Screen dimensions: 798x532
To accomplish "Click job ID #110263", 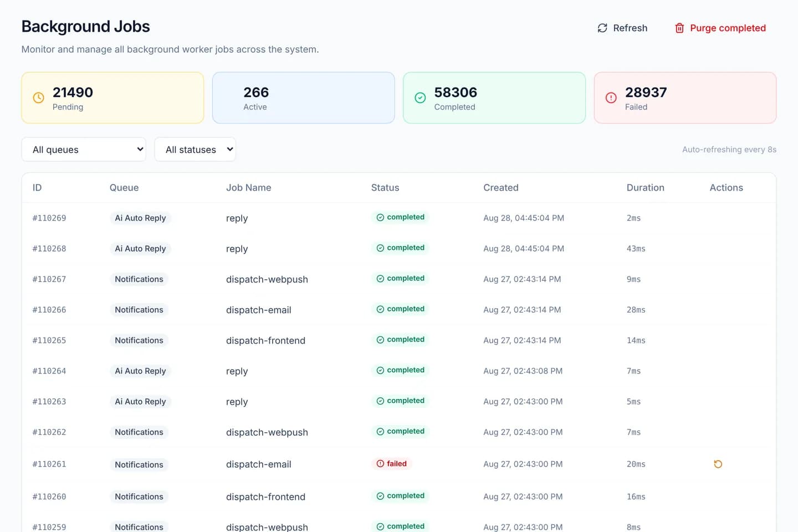I will pos(49,401).
